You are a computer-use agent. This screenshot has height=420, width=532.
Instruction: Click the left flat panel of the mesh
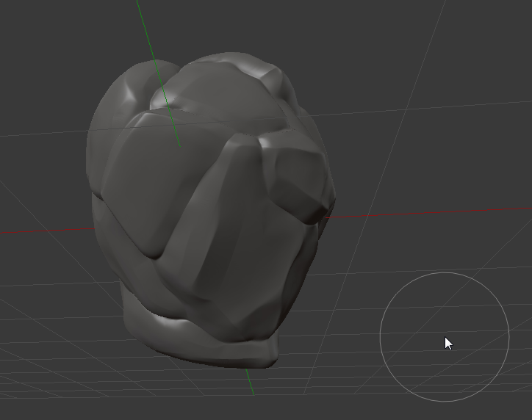click(136, 184)
